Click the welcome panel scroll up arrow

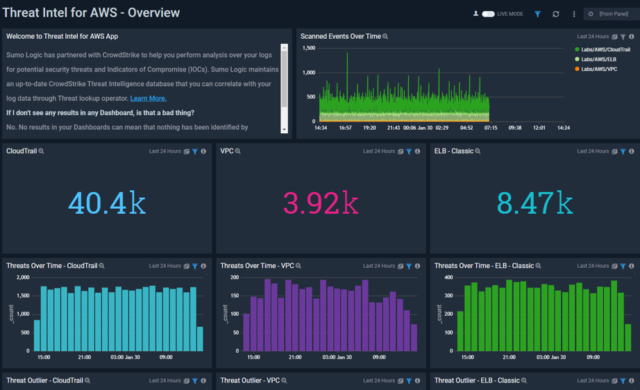pos(284,47)
